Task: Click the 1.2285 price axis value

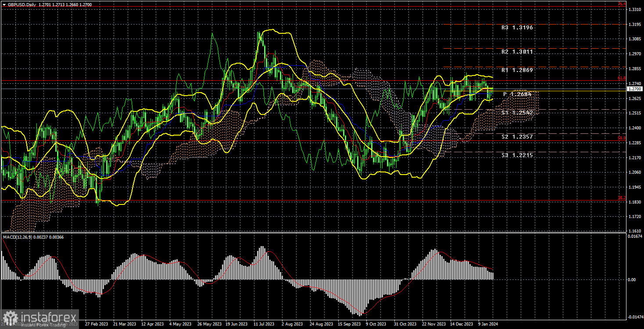Action: [x=635, y=143]
